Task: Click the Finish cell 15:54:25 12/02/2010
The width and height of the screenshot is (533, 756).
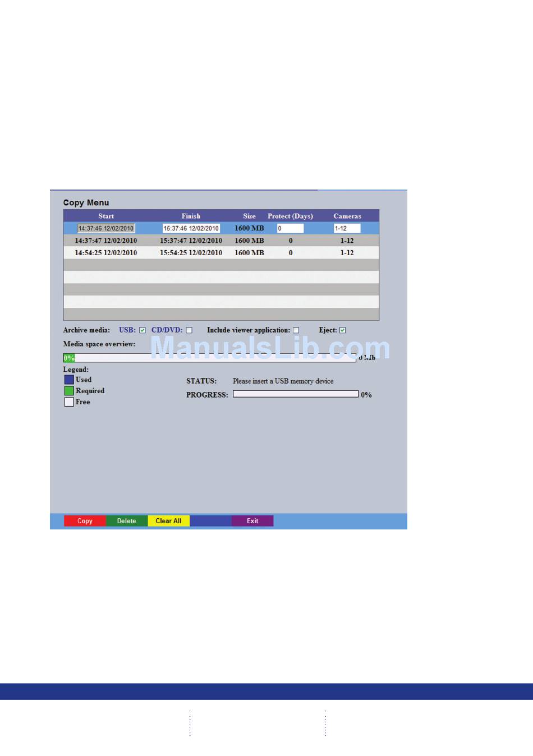Action: coord(191,253)
